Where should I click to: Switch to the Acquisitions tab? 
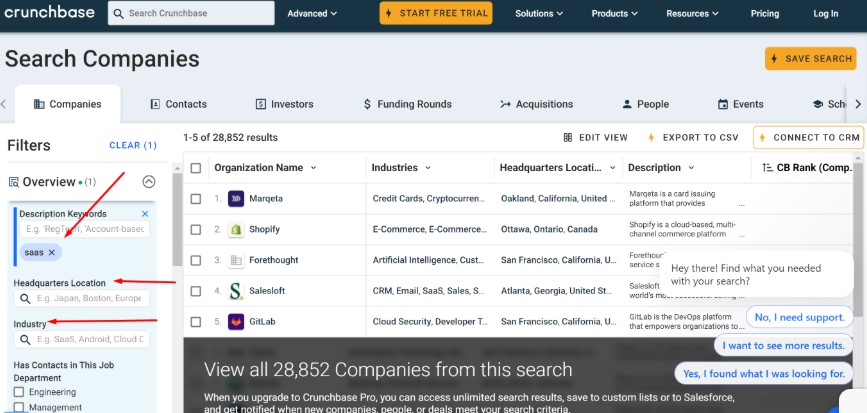(536, 104)
